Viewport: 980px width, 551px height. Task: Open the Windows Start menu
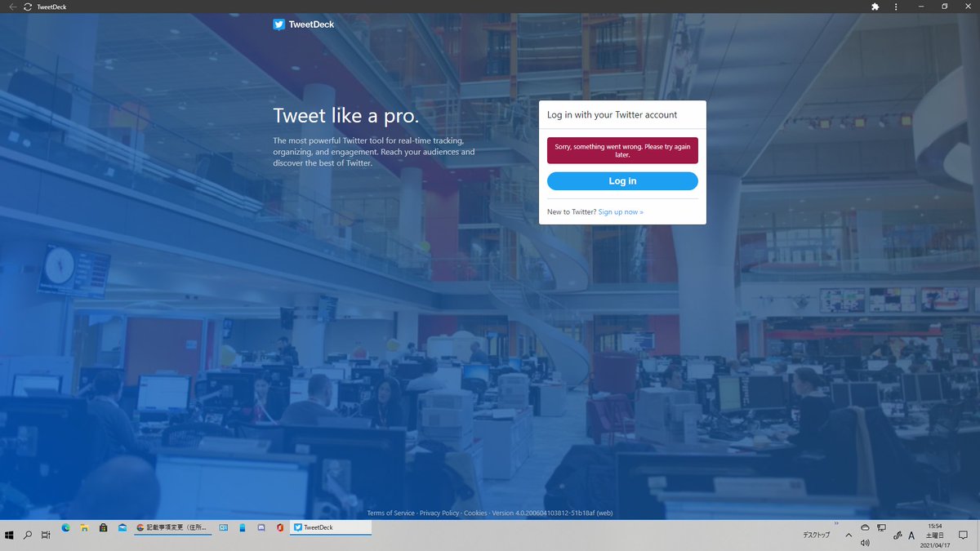9,535
